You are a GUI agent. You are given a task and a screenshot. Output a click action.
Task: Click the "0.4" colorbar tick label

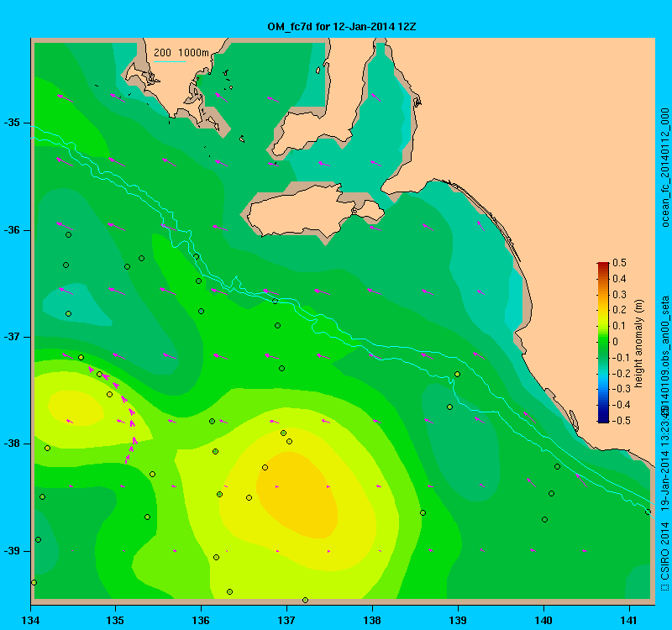pos(619,279)
